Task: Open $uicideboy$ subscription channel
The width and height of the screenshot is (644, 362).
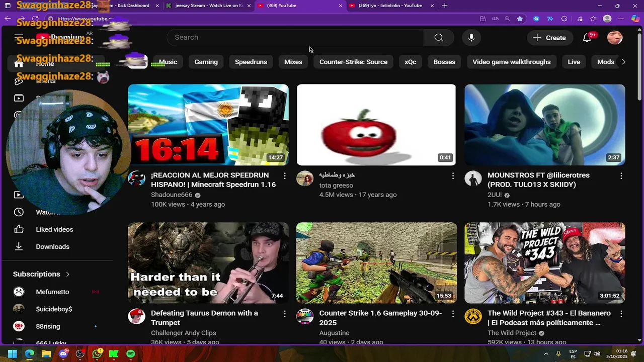Action: click(x=54, y=309)
